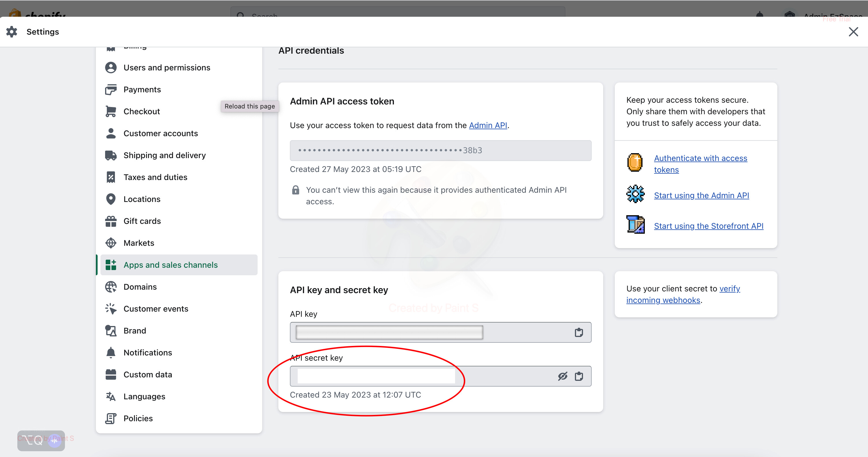The image size is (868, 457).
Task: Click the Languages translate icon
Action: (x=111, y=396)
